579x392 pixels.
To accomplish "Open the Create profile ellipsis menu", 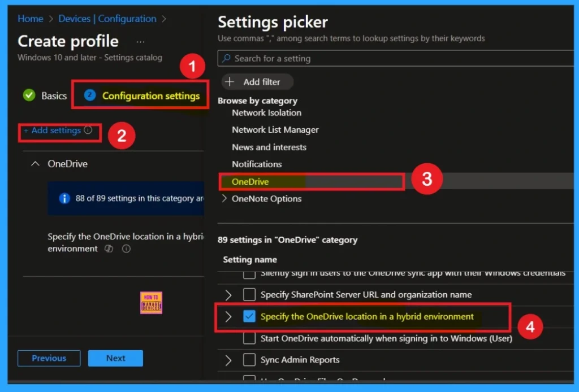I will pos(140,42).
